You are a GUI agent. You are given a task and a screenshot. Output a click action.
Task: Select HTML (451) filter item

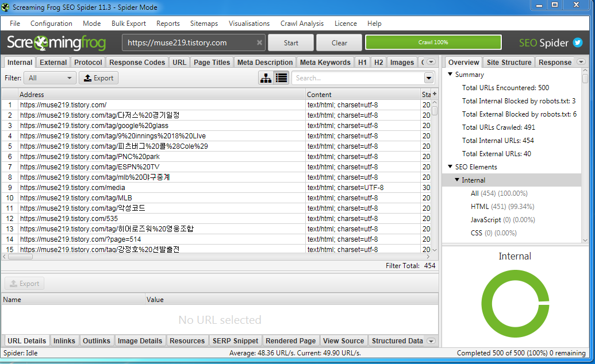502,207
